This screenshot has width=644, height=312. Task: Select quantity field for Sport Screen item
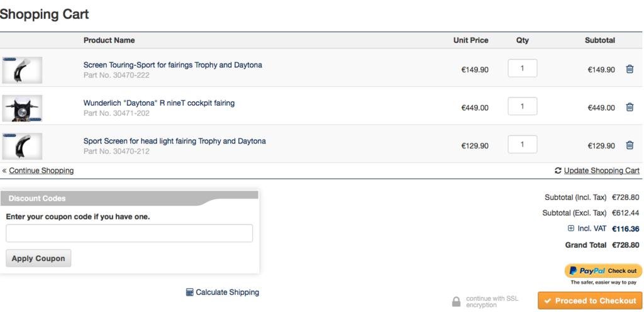[522, 144]
